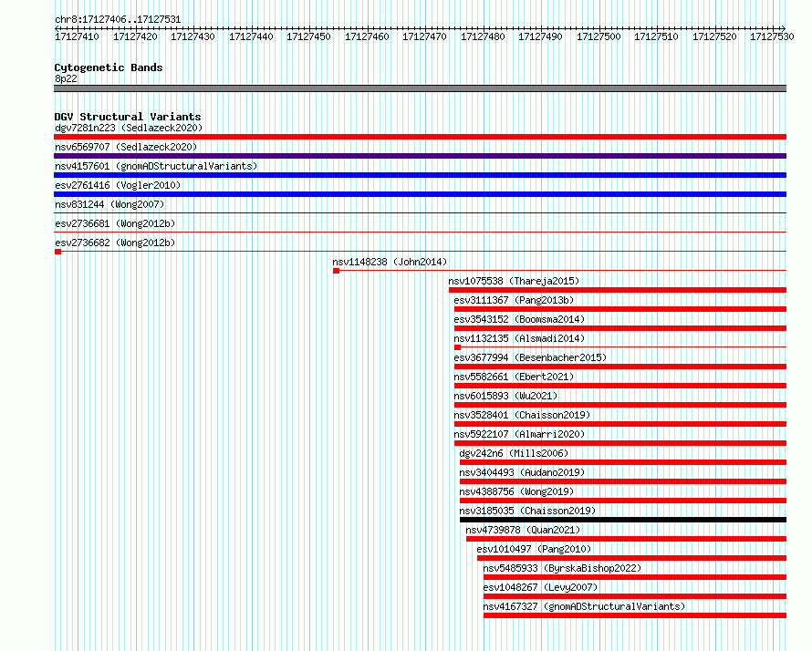Click the Cytogenetic Bands track heading
Screen dimensions: 812x651
109,67
